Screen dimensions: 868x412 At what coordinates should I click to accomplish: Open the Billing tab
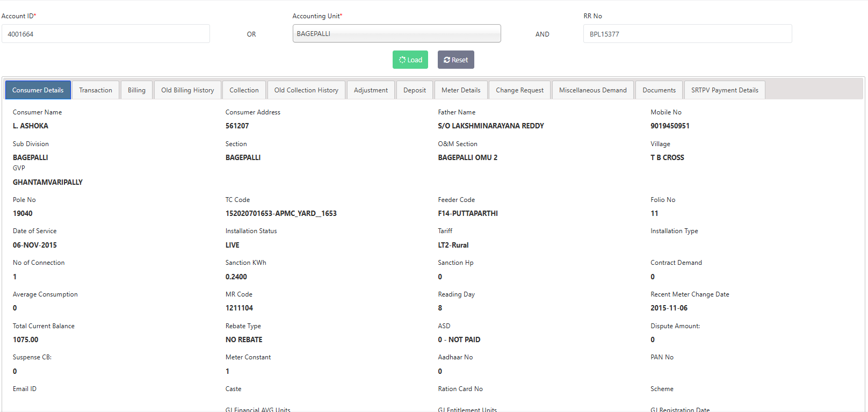click(136, 90)
